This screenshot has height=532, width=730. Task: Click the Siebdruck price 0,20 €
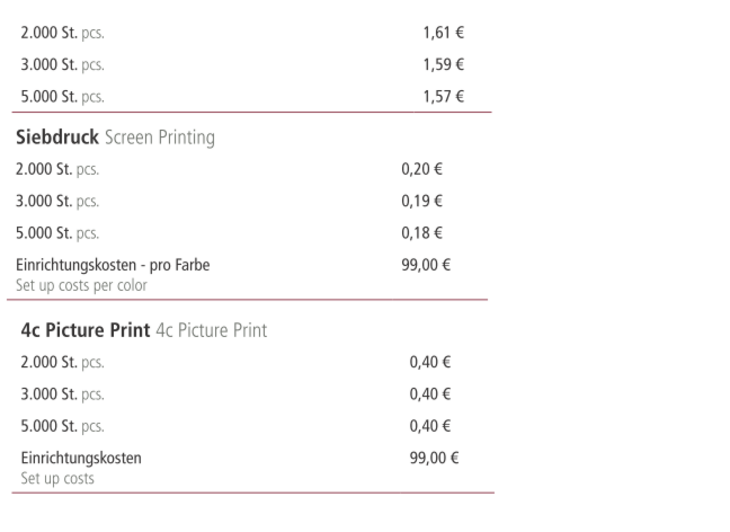click(x=422, y=169)
